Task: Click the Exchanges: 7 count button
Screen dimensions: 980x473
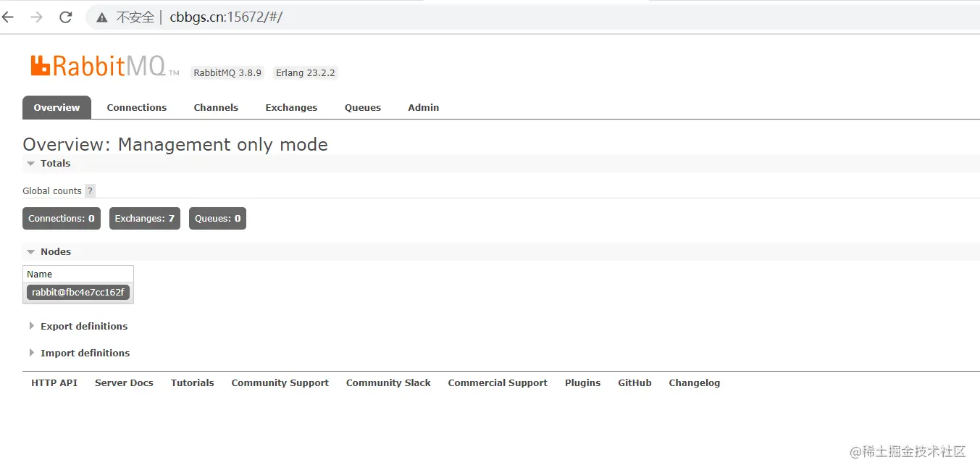Action: [x=145, y=219]
